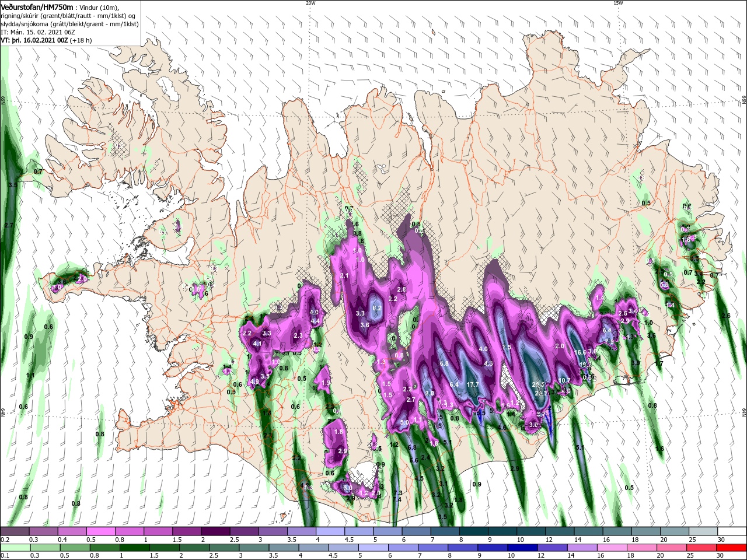Click the 15W longitude label
747x560 pixels.
tap(618, 3)
